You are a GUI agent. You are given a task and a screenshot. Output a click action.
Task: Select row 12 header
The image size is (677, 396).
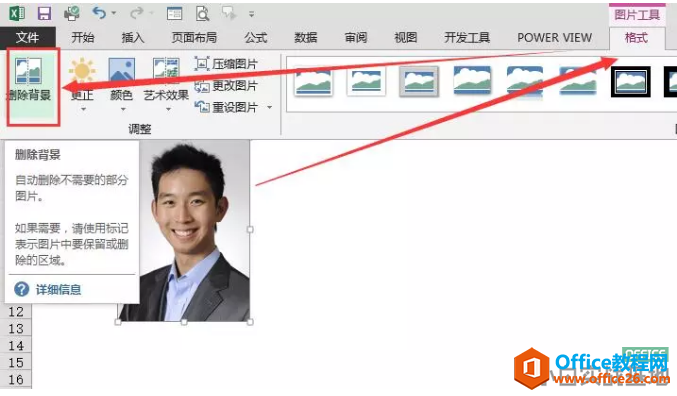tap(16, 311)
